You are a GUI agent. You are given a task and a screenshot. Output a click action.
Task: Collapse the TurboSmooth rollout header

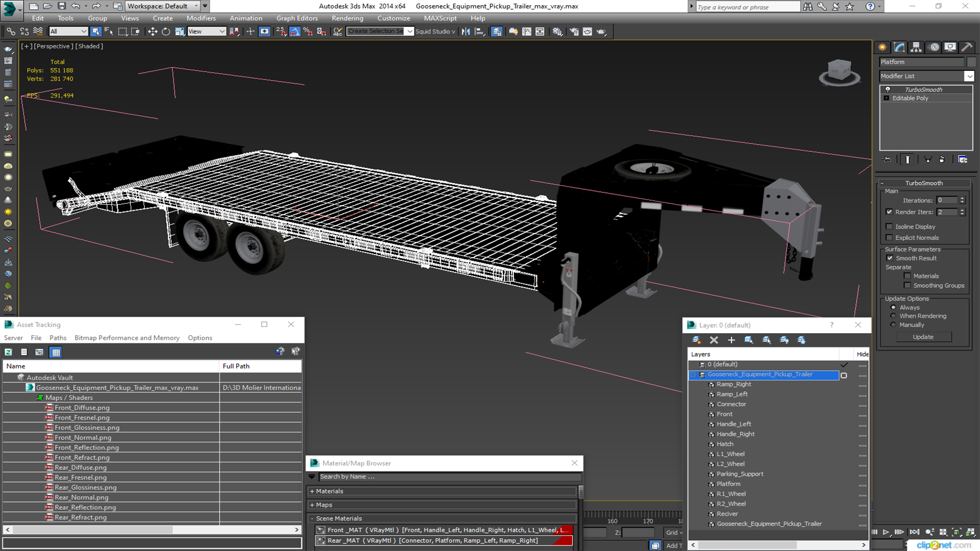coord(923,183)
